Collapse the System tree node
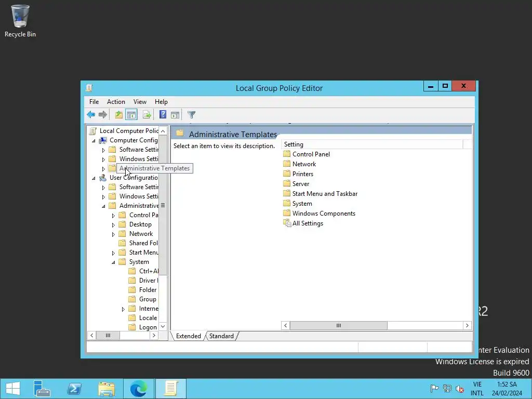Image resolution: width=532 pixels, height=399 pixels. (113, 262)
